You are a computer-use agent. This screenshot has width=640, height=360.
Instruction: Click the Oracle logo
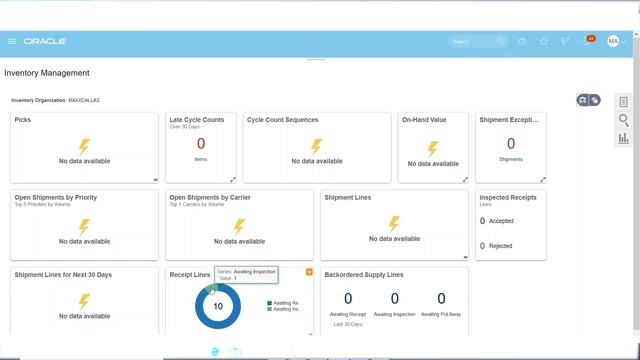point(45,41)
